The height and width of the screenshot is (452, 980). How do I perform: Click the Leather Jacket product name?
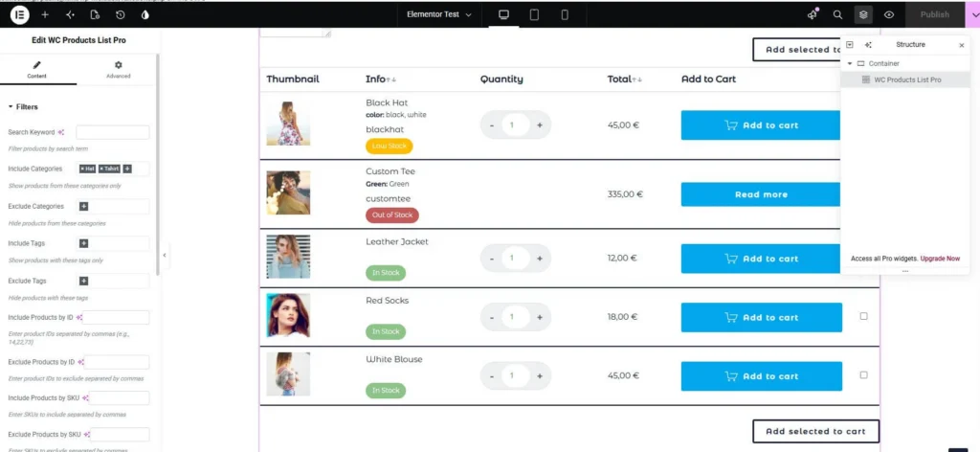(397, 242)
